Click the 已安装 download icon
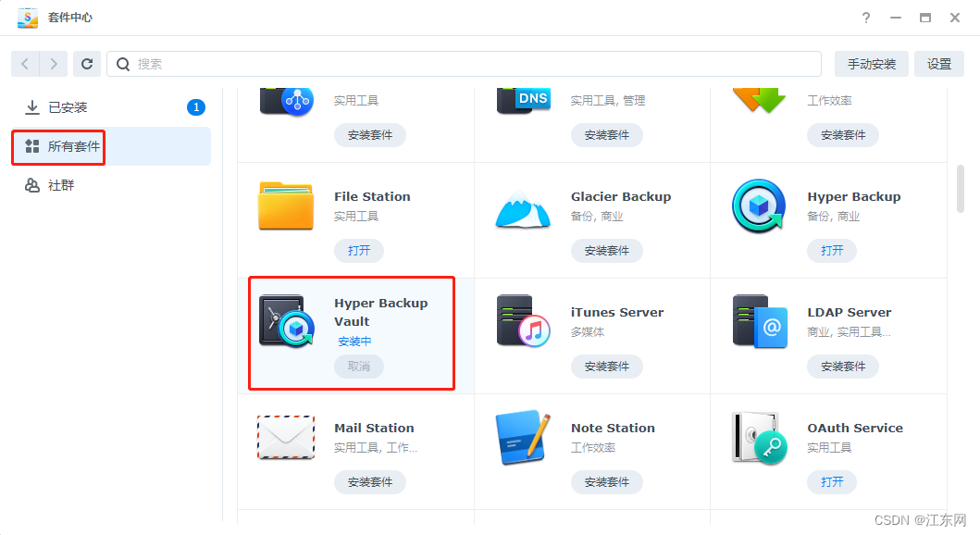Screen dimensions: 980x535 (31, 107)
